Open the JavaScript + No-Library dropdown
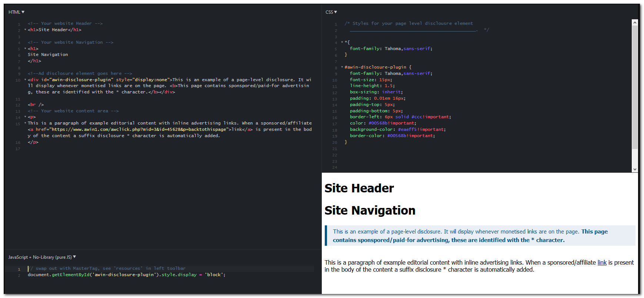This screenshot has width=644, height=298. [42, 257]
